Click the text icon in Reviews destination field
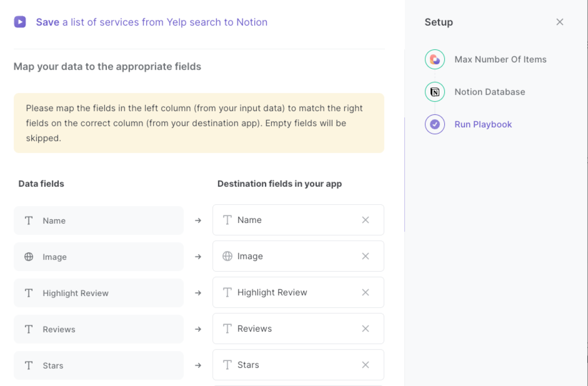The width and height of the screenshot is (588, 386). point(227,328)
